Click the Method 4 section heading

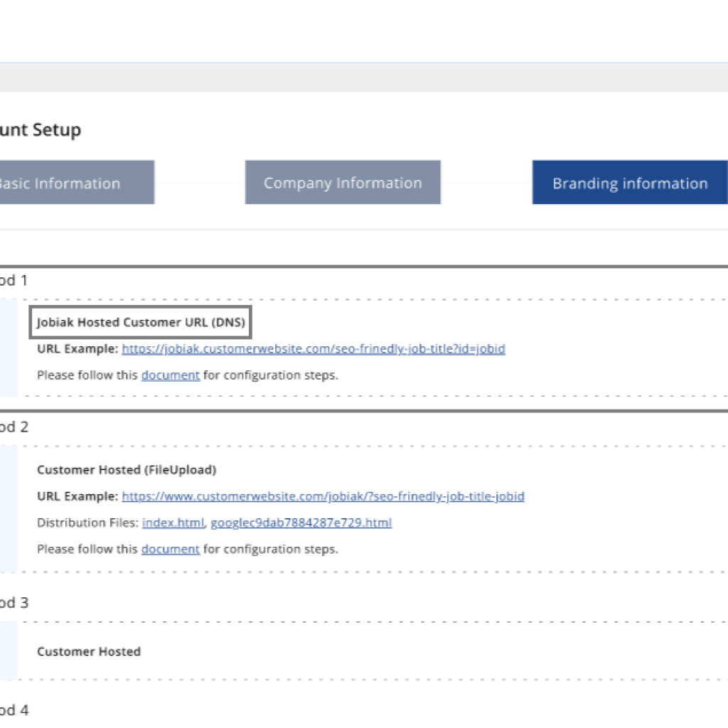(14, 710)
